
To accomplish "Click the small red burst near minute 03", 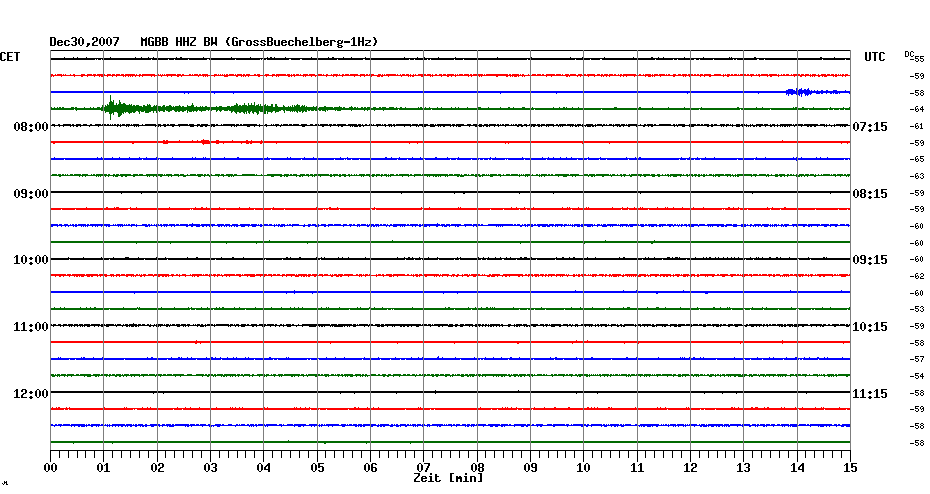I will pos(205,142).
